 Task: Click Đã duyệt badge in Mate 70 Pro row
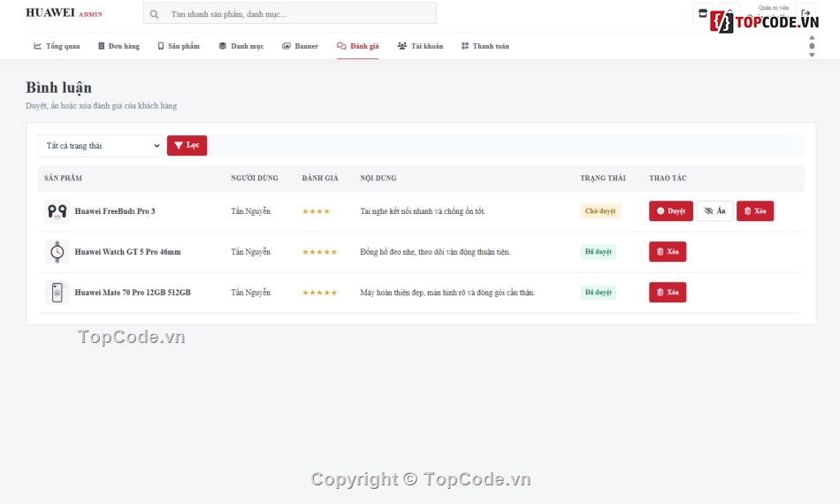pos(598,293)
